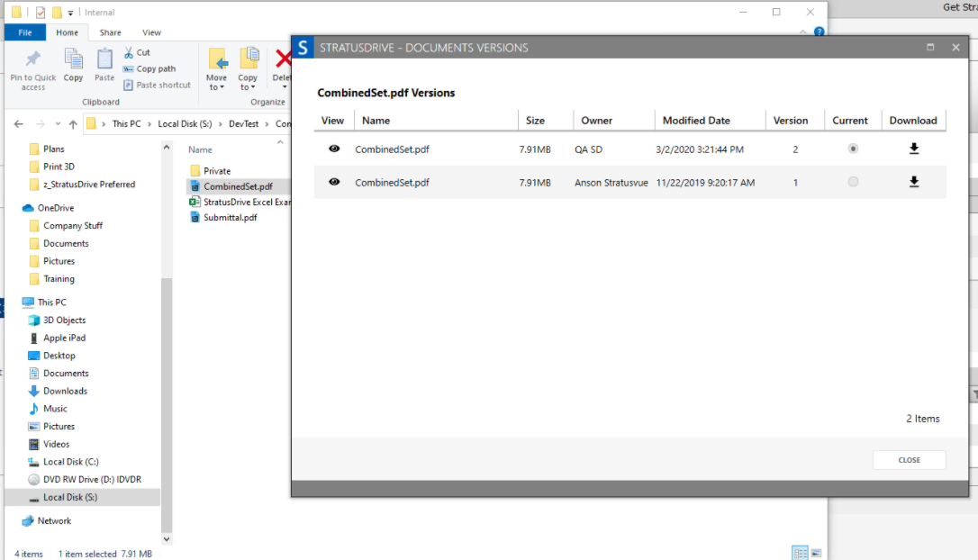This screenshot has height=560, width=978.
Task: Go back with the back arrow
Action: coord(19,124)
